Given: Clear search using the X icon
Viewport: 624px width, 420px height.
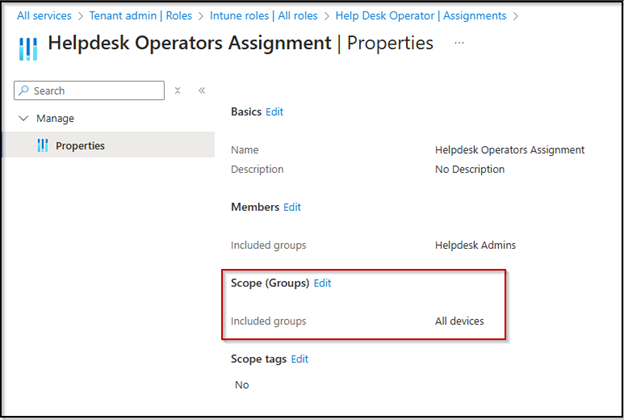Looking at the screenshot, I should 177,91.
